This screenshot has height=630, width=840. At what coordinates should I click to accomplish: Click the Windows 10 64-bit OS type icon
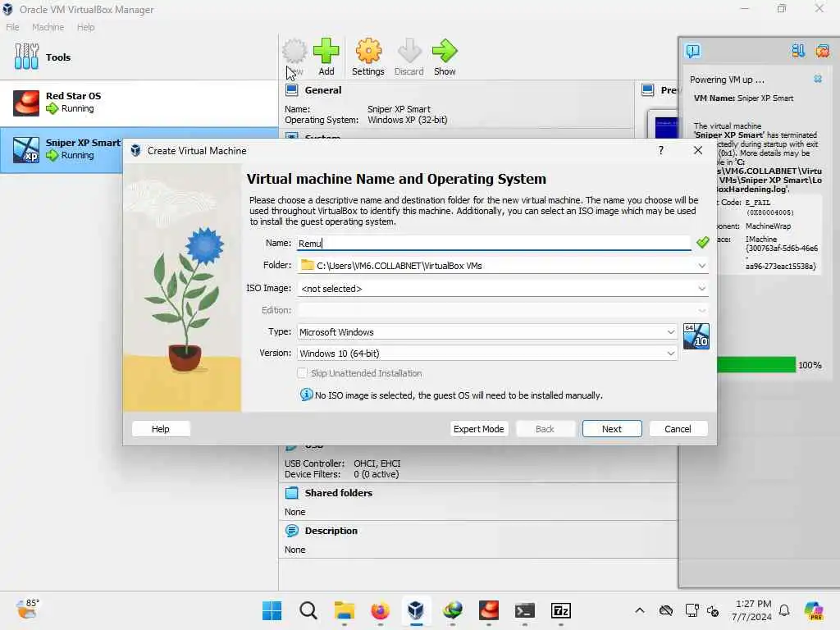pos(696,336)
